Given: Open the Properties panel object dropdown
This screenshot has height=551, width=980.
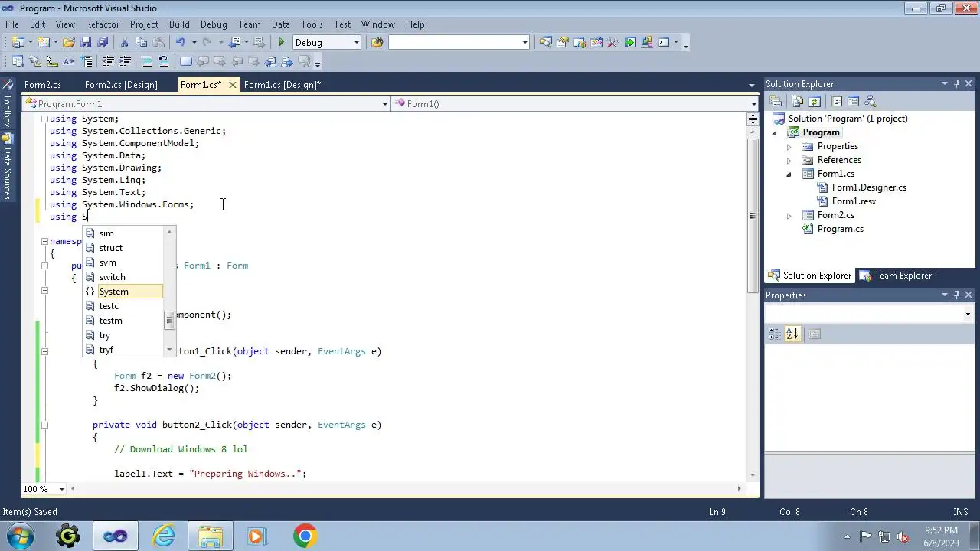Looking at the screenshot, I should pyautogui.click(x=968, y=314).
